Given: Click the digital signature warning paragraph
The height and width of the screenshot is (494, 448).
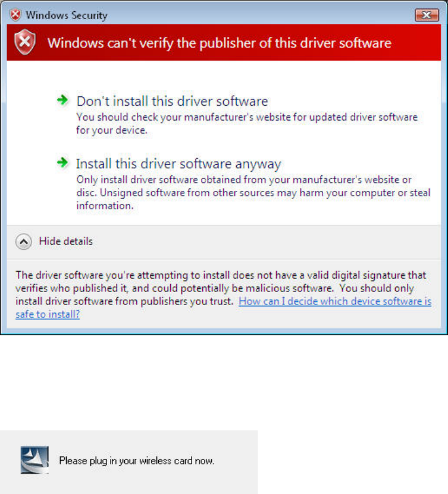Looking at the screenshot, I should pos(223,295).
